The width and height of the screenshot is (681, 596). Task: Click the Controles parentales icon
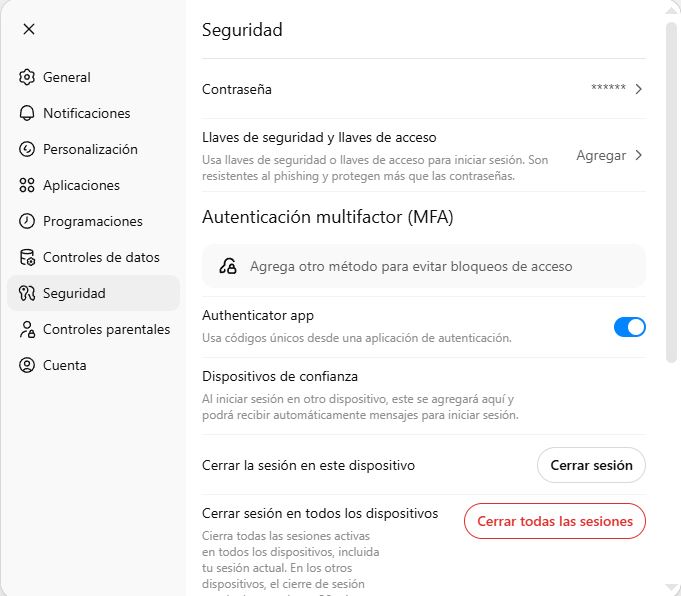27,329
